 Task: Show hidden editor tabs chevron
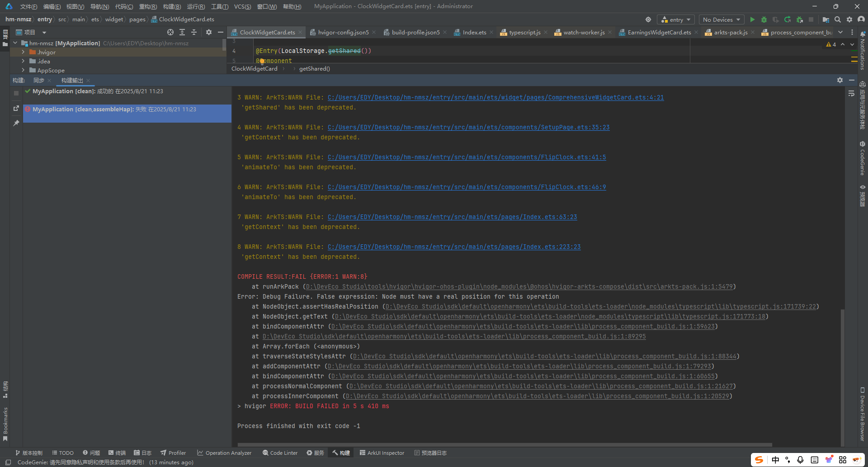pyautogui.click(x=840, y=32)
